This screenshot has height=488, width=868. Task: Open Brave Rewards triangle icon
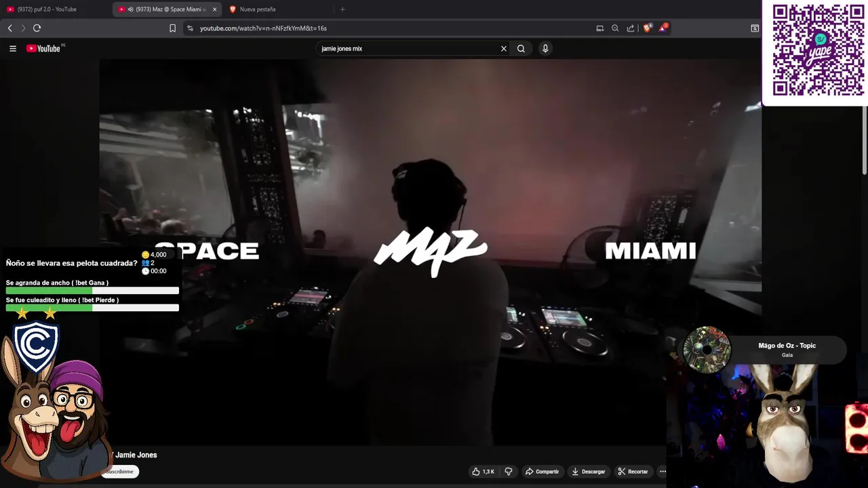click(x=663, y=28)
